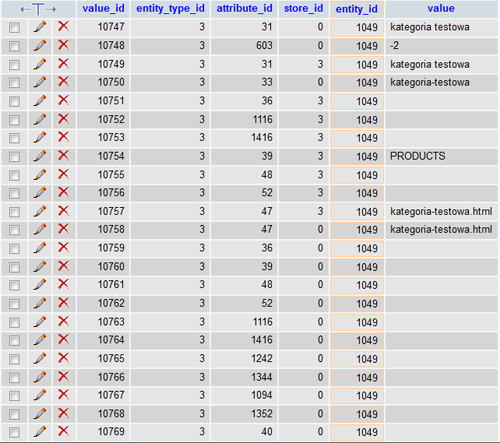
Task: Delete row with value_id 10751
Action: tap(64, 100)
